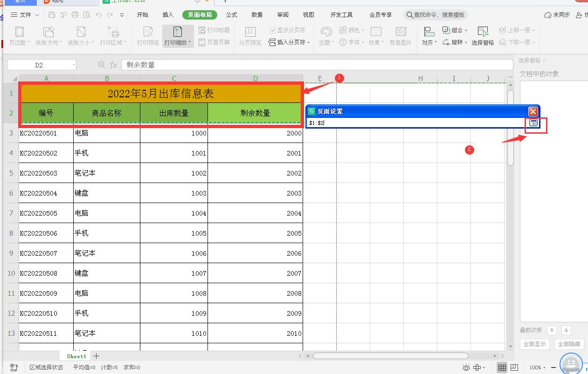The image size is (588, 374).
Task: Open the 文件 menu
Action: 25,14
